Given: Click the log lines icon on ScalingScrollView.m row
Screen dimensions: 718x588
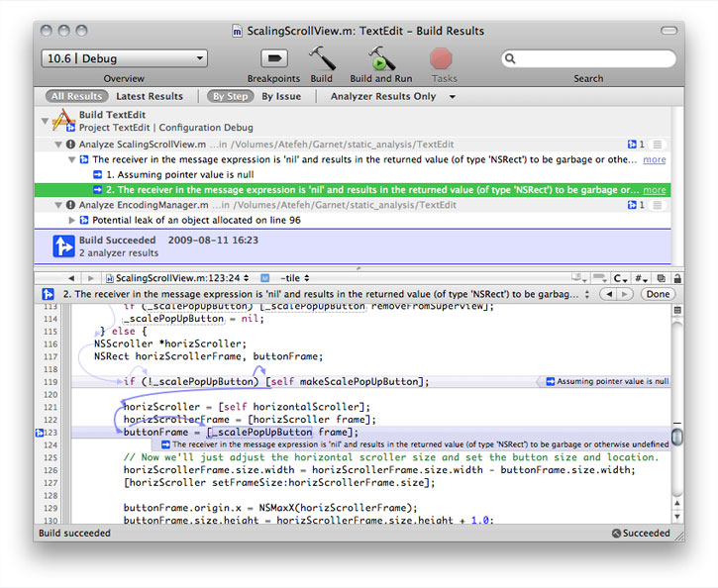Looking at the screenshot, I should tap(658, 145).
